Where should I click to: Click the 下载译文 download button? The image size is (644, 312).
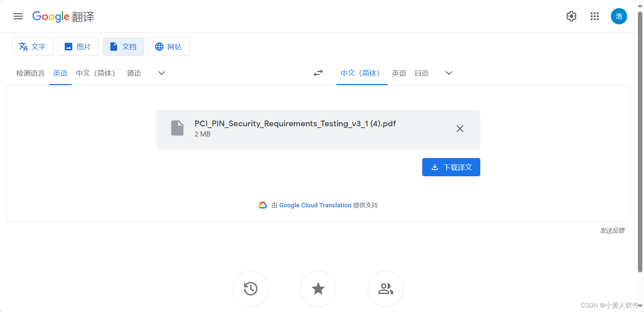click(451, 167)
